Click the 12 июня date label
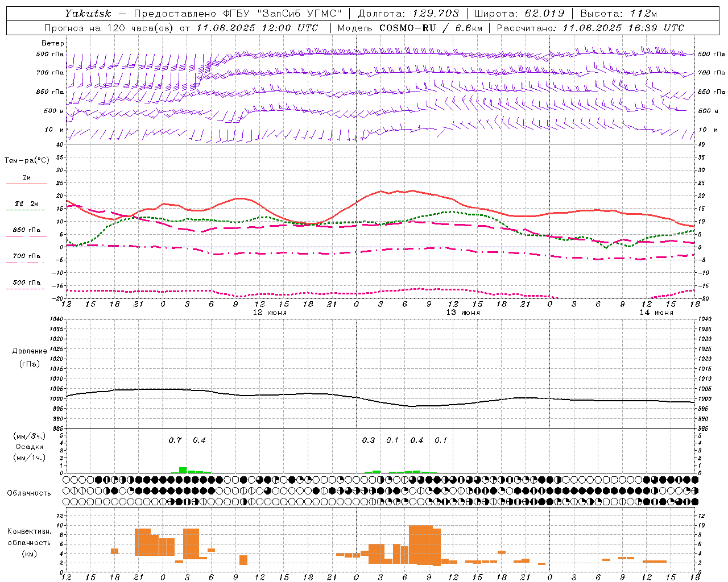The width and height of the screenshot is (728, 582). 270,313
